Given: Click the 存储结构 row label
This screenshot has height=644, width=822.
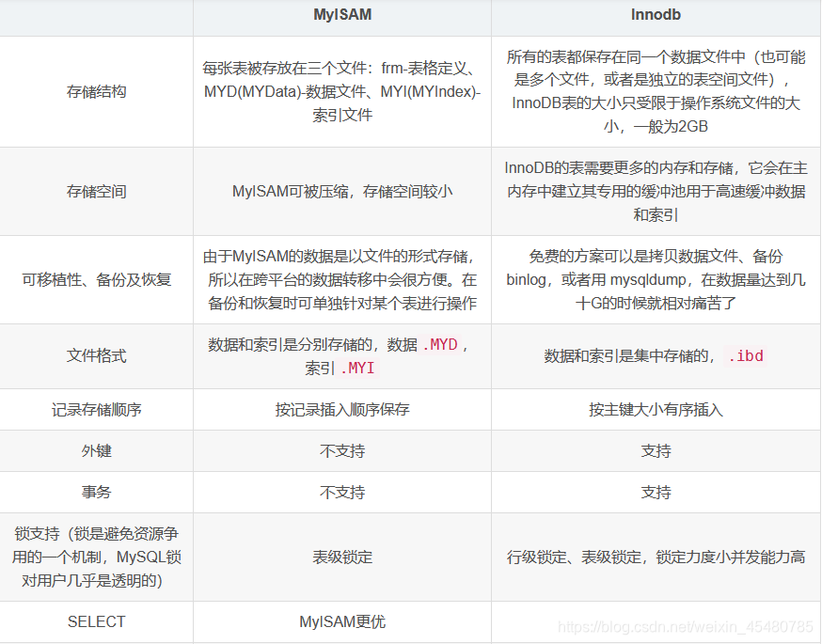Looking at the screenshot, I should (96, 91).
